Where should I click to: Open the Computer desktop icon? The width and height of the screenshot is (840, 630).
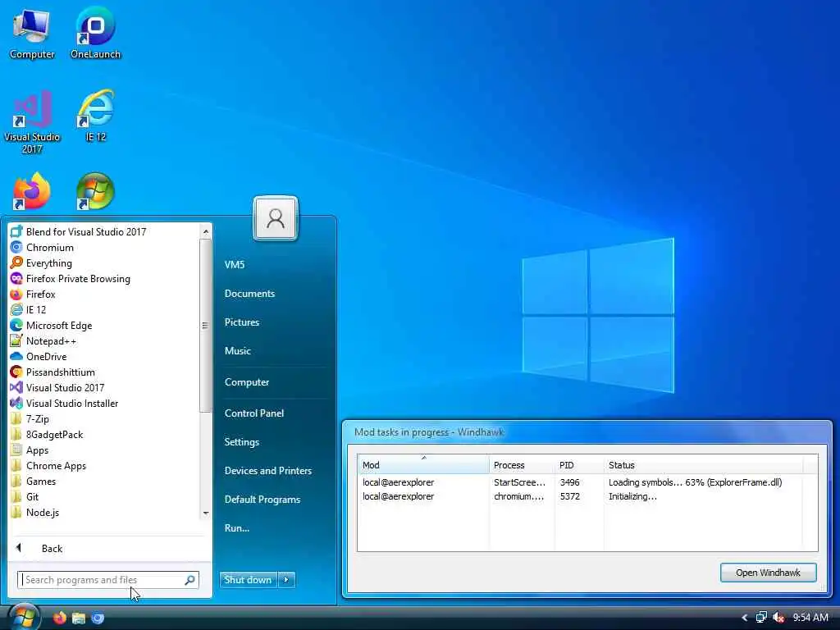click(32, 33)
